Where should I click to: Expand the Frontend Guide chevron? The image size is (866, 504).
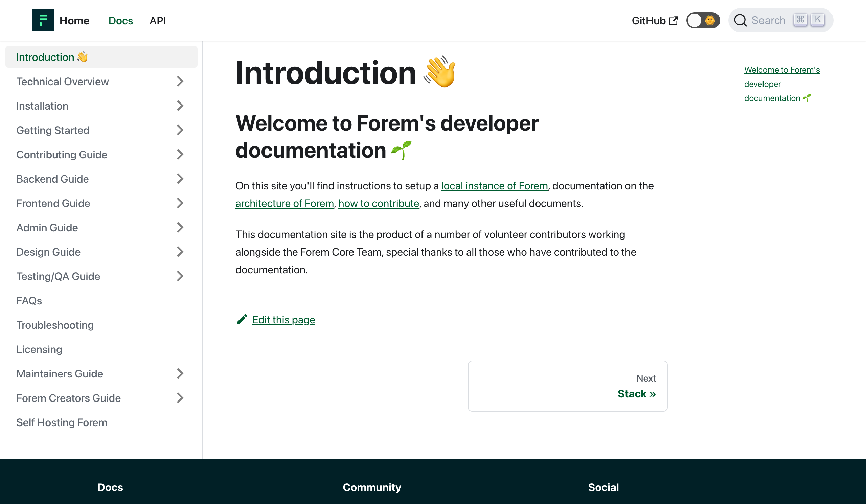[180, 203]
